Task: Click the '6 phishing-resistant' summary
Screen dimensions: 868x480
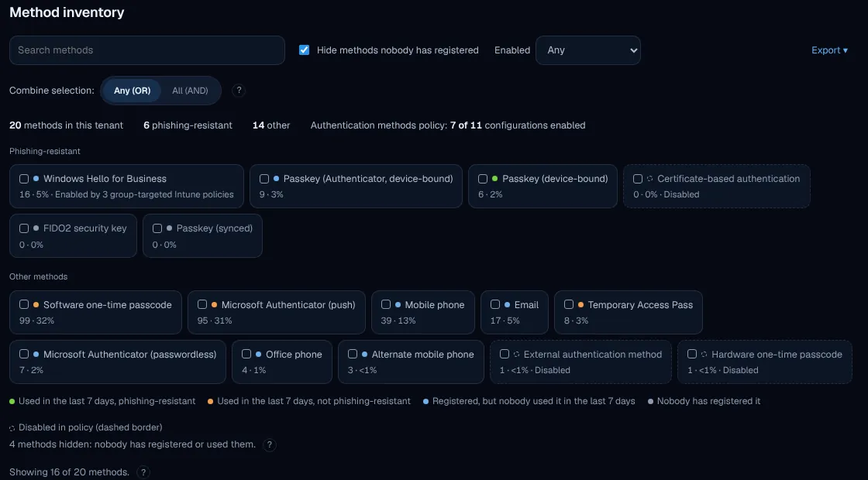Action: click(188, 125)
